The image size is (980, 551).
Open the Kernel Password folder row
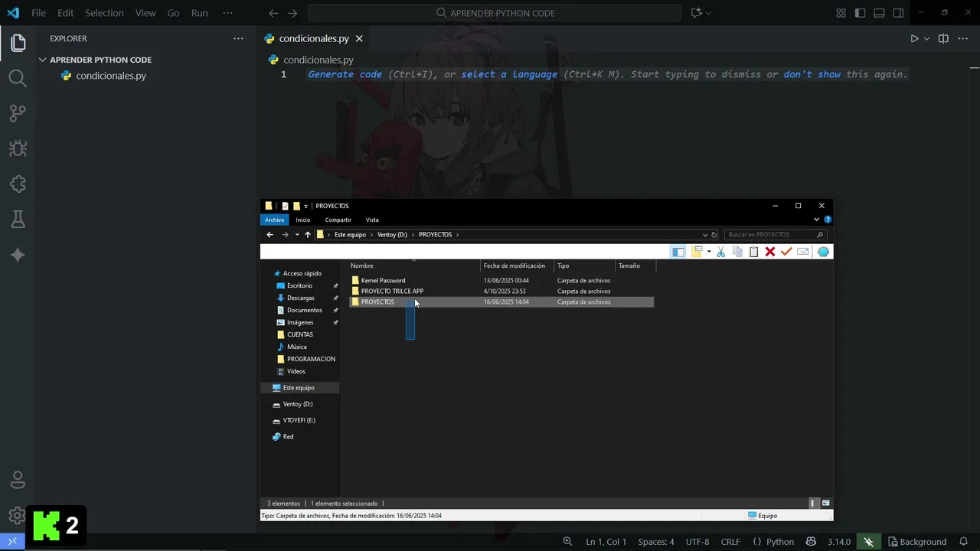coord(501,280)
